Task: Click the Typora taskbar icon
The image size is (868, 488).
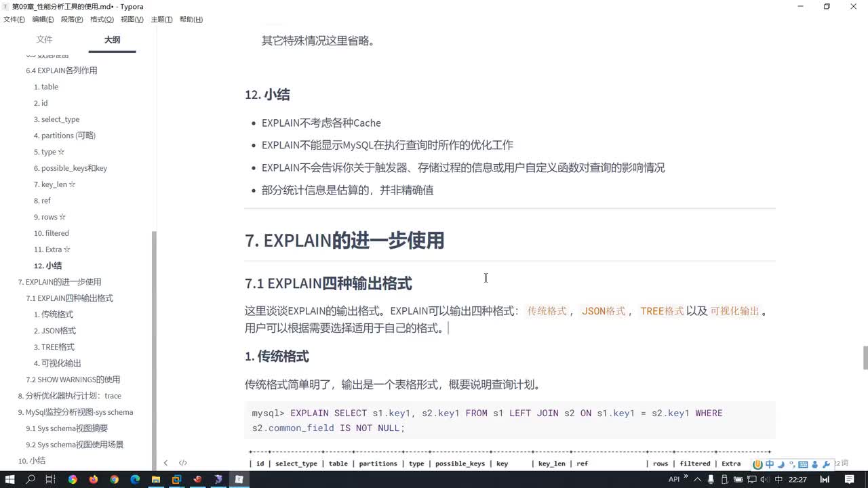Action: [239, 479]
